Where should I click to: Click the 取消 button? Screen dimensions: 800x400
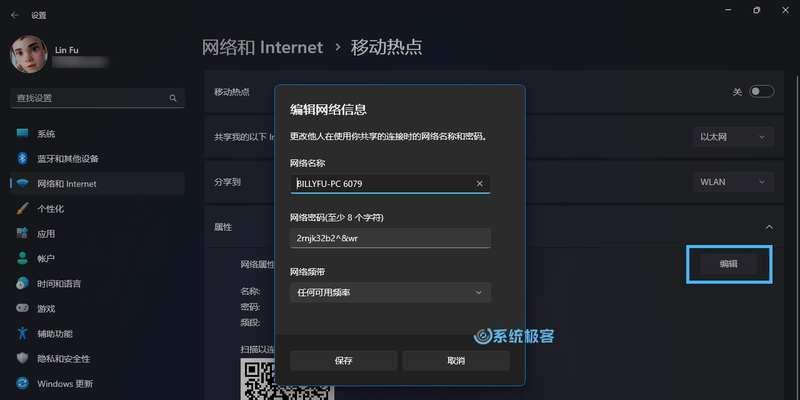pos(456,361)
